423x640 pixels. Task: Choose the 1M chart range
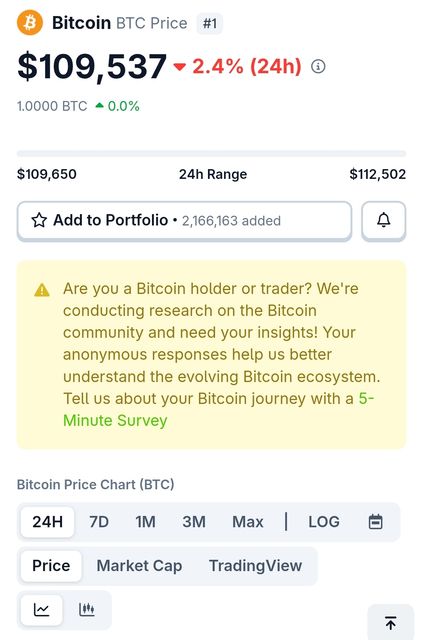point(145,522)
